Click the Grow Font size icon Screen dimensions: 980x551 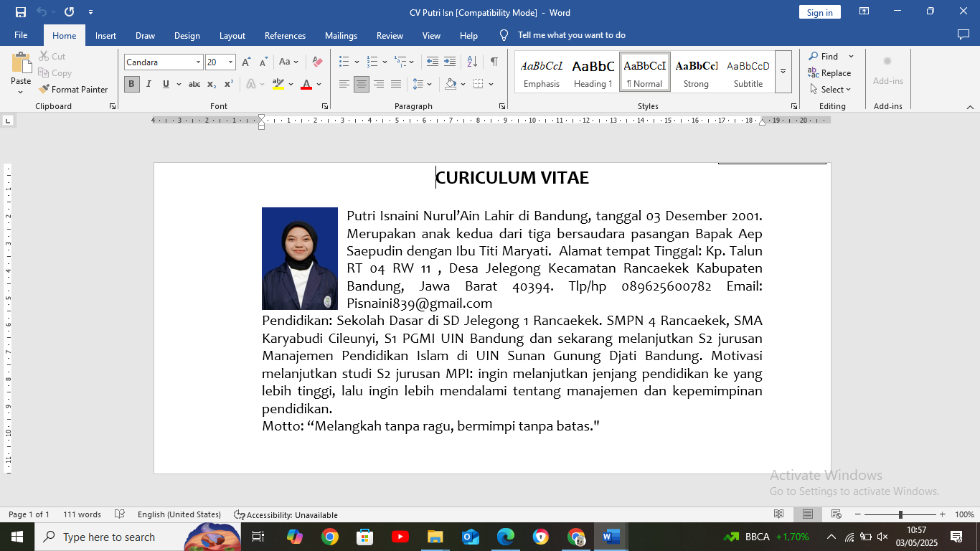[x=246, y=62]
